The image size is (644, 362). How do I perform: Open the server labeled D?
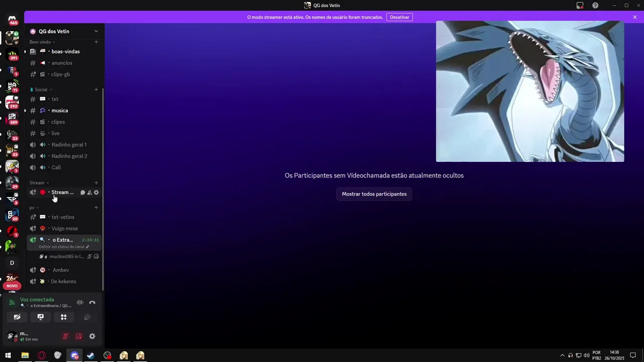12,262
